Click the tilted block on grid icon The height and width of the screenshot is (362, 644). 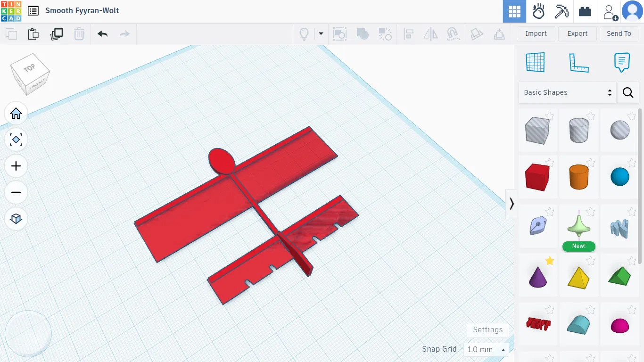tap(477, 34)
